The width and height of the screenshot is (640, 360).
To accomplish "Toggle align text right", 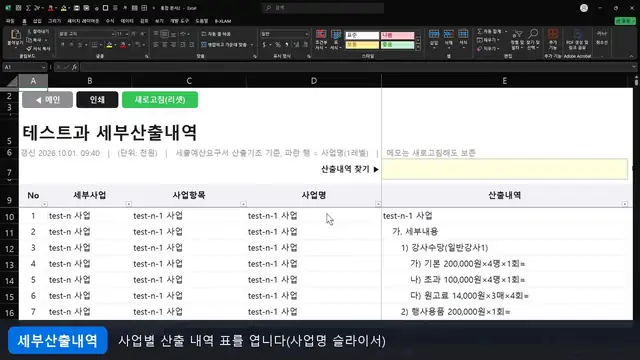I will [x=173, y=44].
